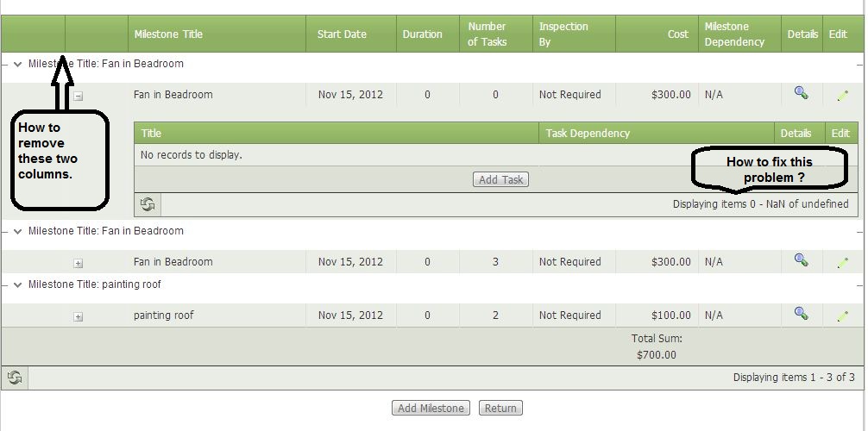The height and width of the screenshot is (431, 868).
Task: Collapse the expanded first Fan in Beadroom row
Action: (x=78, y=96)
